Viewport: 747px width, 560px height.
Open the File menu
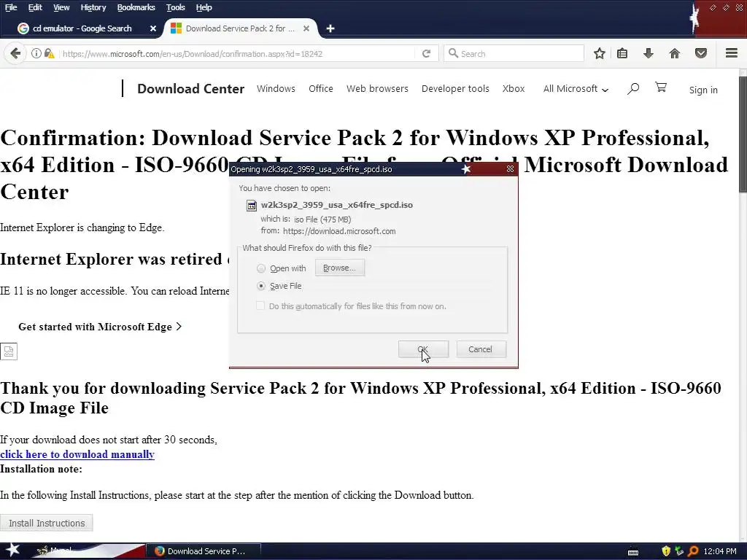pyautogui.click(x=11, y=7)
